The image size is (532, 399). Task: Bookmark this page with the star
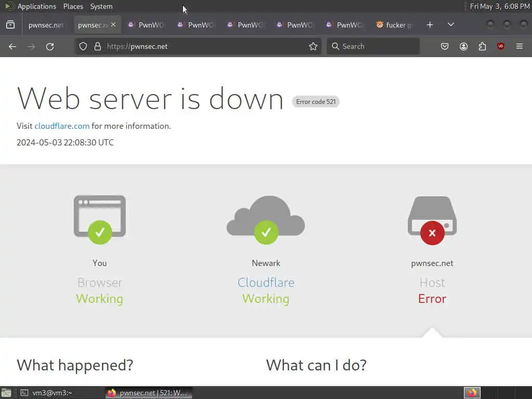313,46
